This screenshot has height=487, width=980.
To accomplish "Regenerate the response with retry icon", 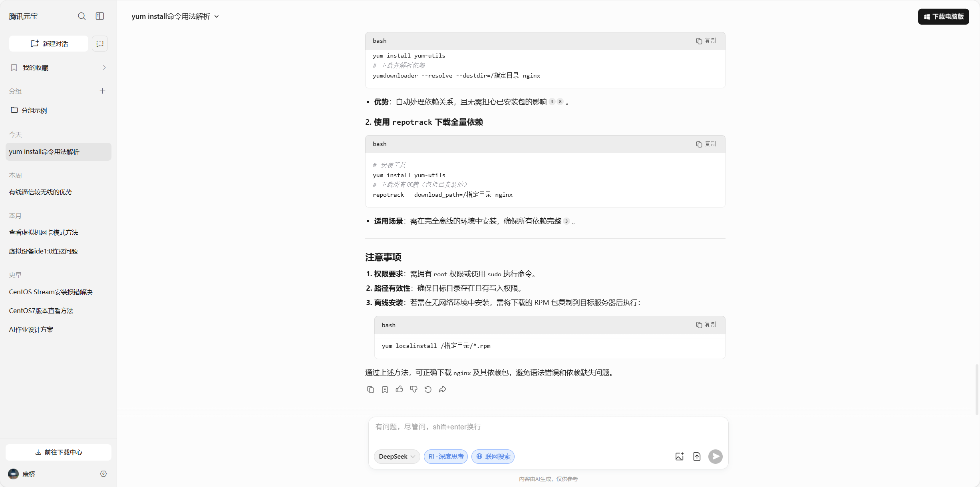I will tap(428, 389).
